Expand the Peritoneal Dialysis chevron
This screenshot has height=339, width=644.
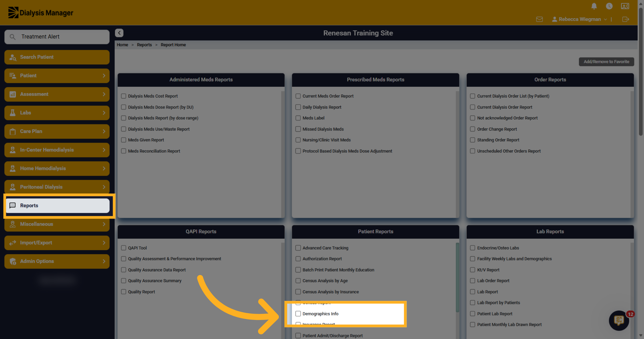104,187
